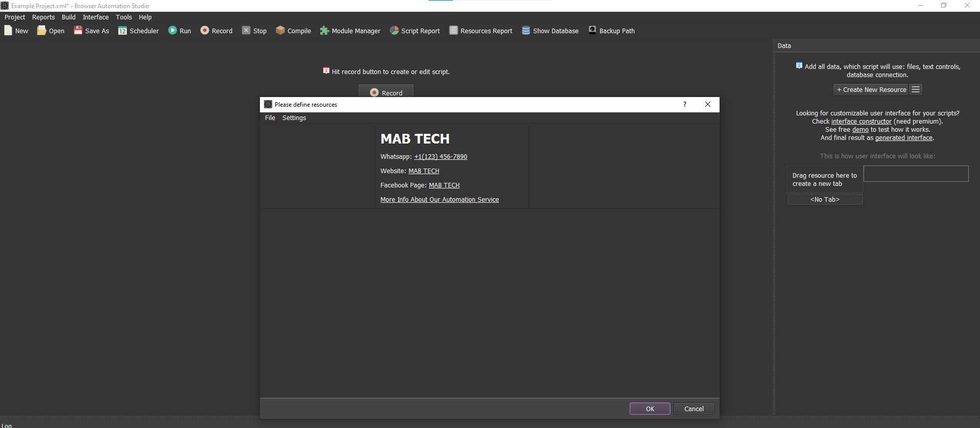Click the OK button in the dialog
980x428 pixels.
click(x=650, y=409)
